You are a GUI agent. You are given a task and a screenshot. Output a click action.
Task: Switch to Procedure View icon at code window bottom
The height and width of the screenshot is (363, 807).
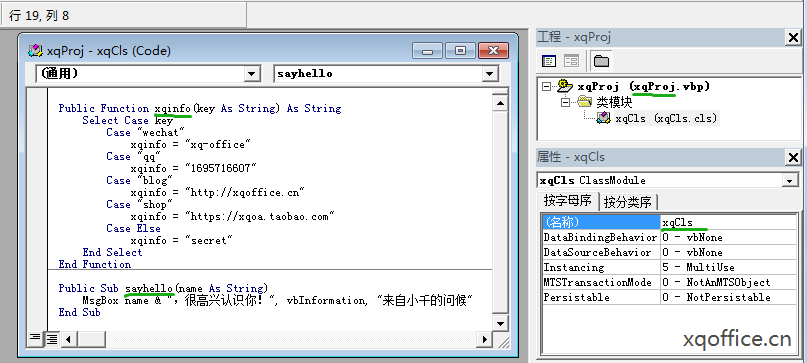click(x=34, y=338)
